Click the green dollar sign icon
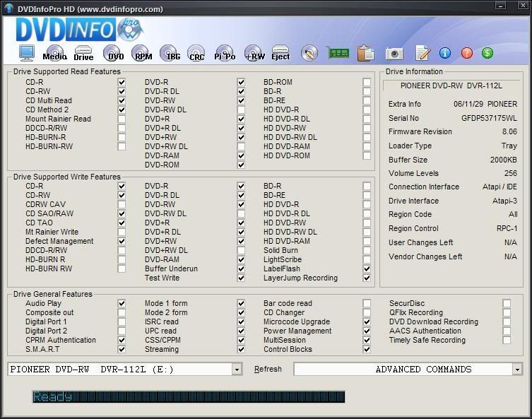The image size is (532, 419). pyautogui.click(x=487, y=53)
